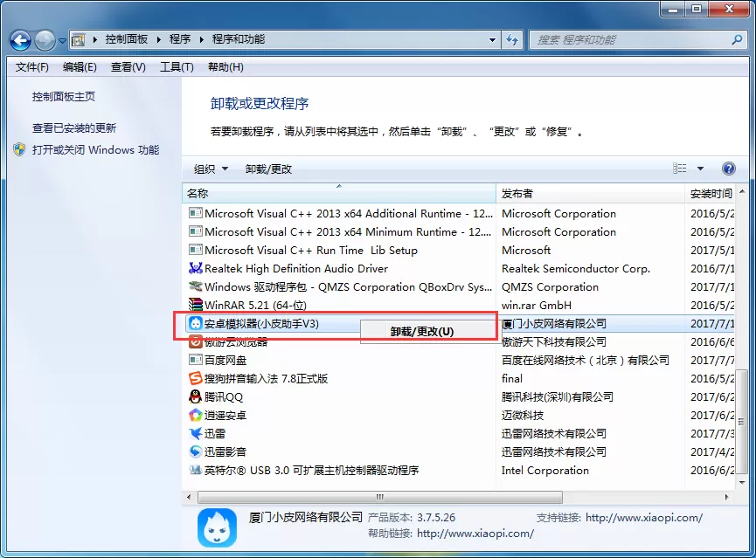Image resolution: width=756 pixels, height=558 pixels.
Task: Click the vertical scrollbar down arrow
Action: click(741, 482)
